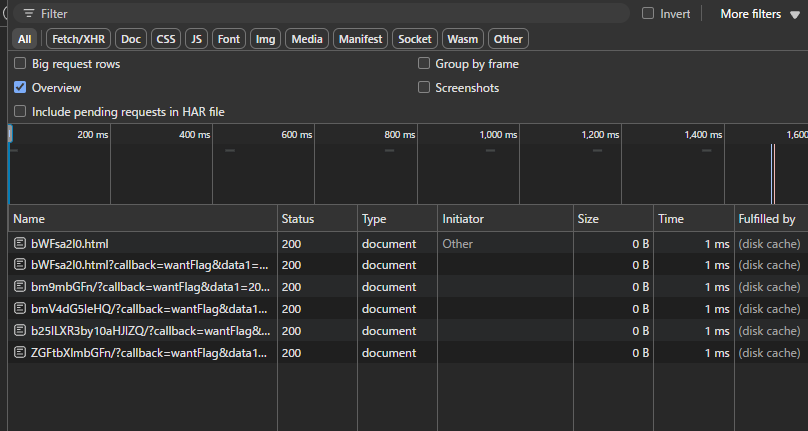This screenshot has width=808, height=431.
Task: Filter by Wasm requests
Action: [x=463, y=39]
